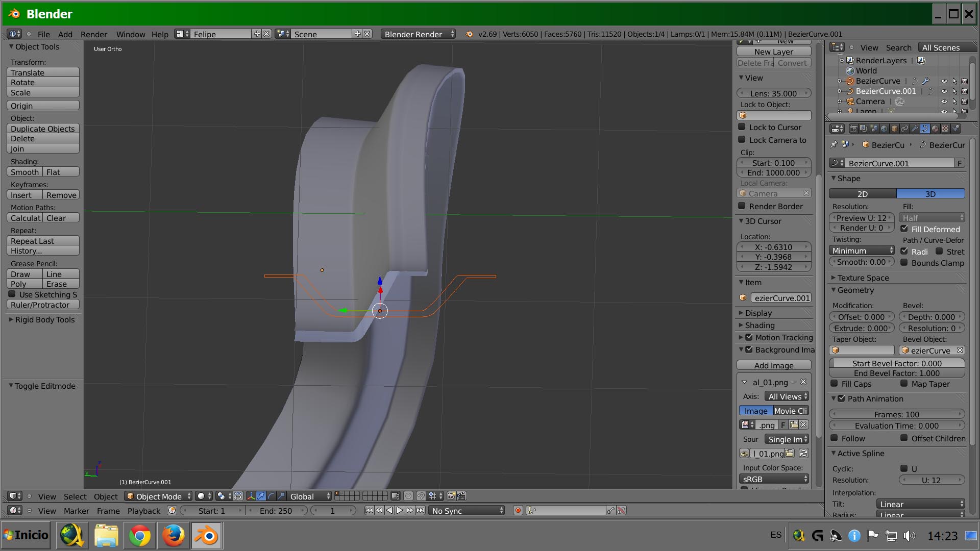Click the red record keyframe button
980x551 pixels.
point(518,511)
